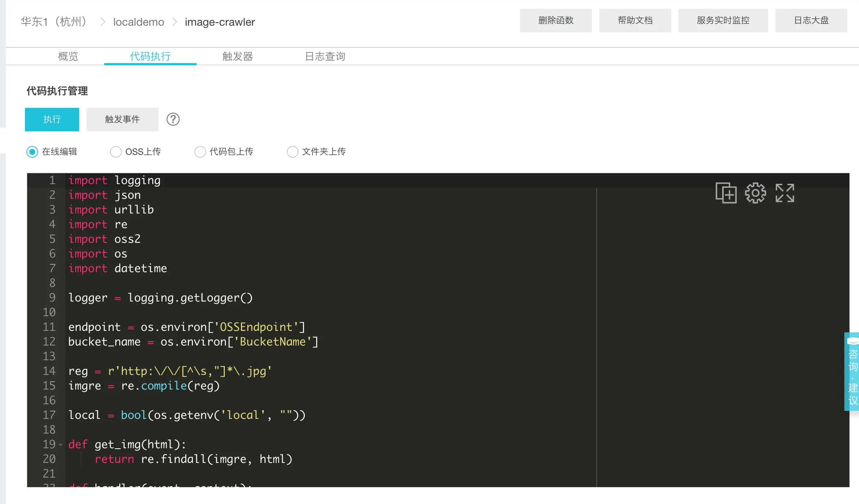Open localdemo breadcrumb link

[138, 22]
